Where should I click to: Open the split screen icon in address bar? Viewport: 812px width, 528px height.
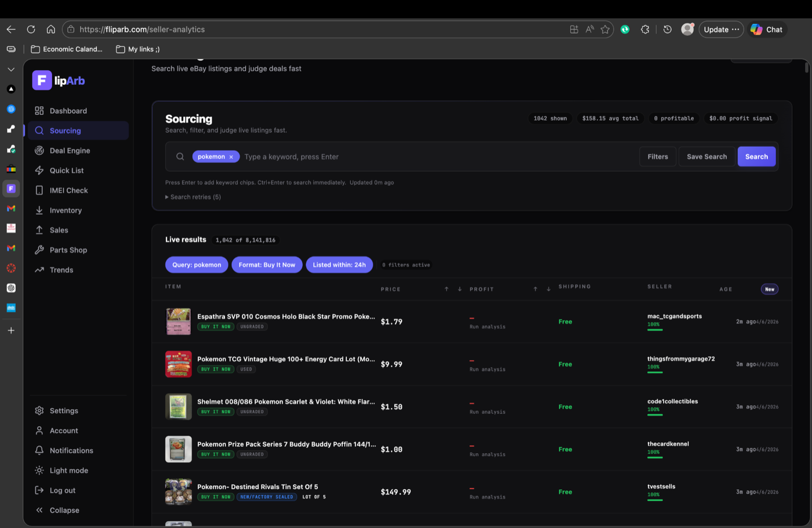click(574, 30)
